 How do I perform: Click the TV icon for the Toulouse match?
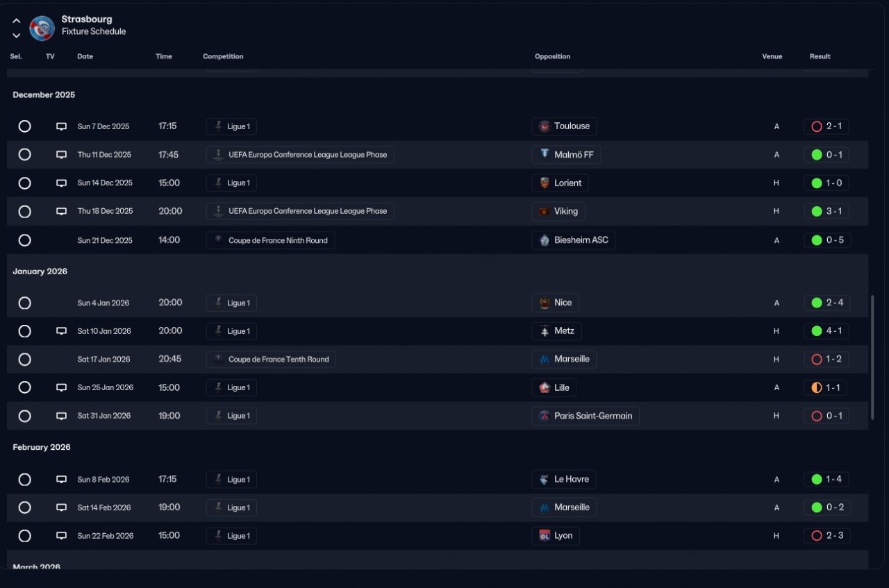pyautogui.click(x=62, y=126)
